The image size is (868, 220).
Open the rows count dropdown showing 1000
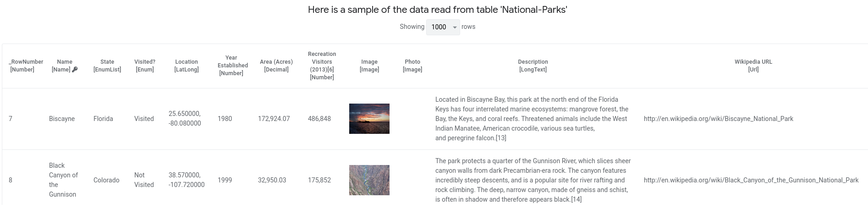[x=443, y=27]
